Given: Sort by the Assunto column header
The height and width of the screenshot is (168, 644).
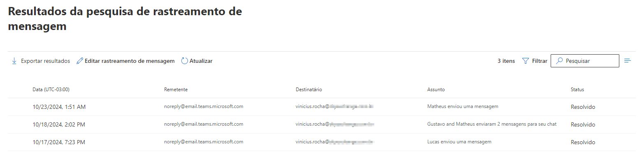Looking at the screenshot, I should click(x=436, y=90).
